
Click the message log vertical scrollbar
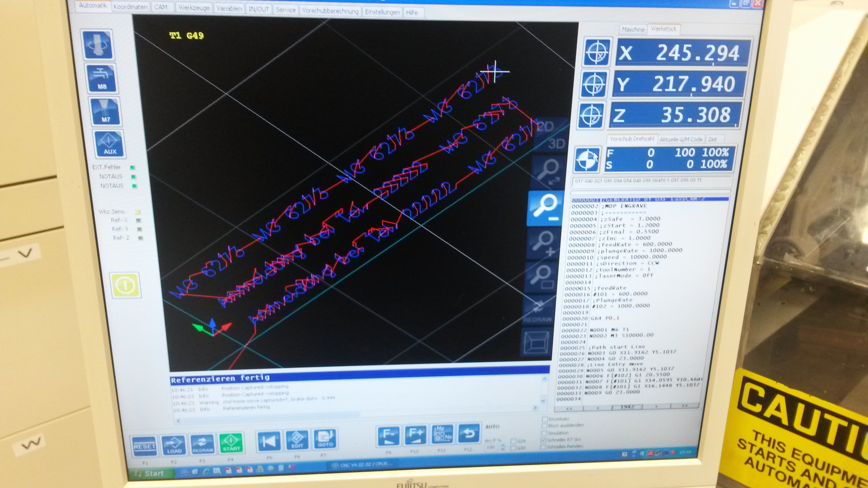tap(543, 390)
